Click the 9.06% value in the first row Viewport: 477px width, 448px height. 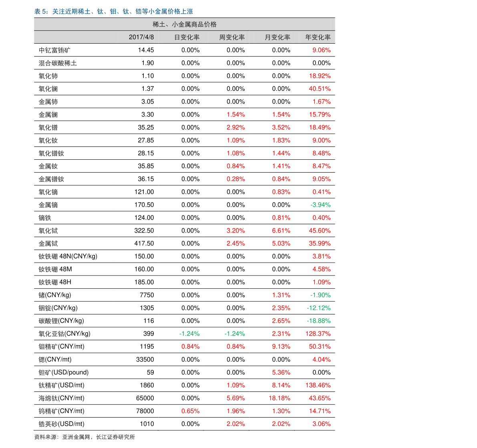(321, 50)
